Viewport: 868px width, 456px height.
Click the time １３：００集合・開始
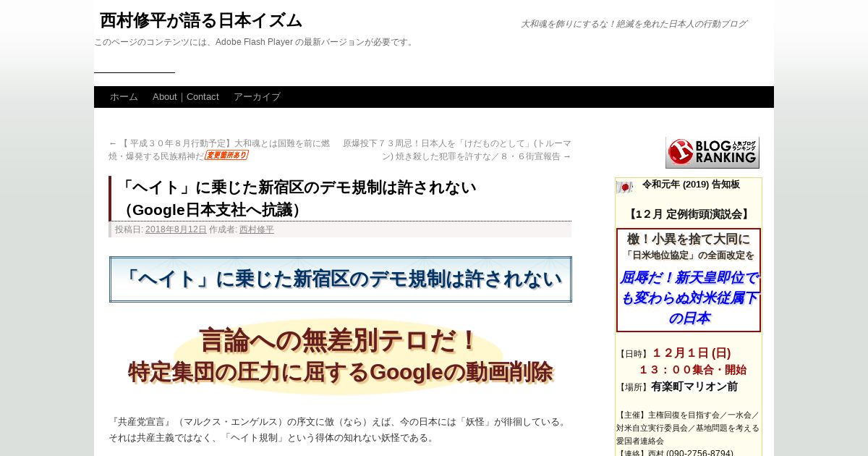(692, 370)
